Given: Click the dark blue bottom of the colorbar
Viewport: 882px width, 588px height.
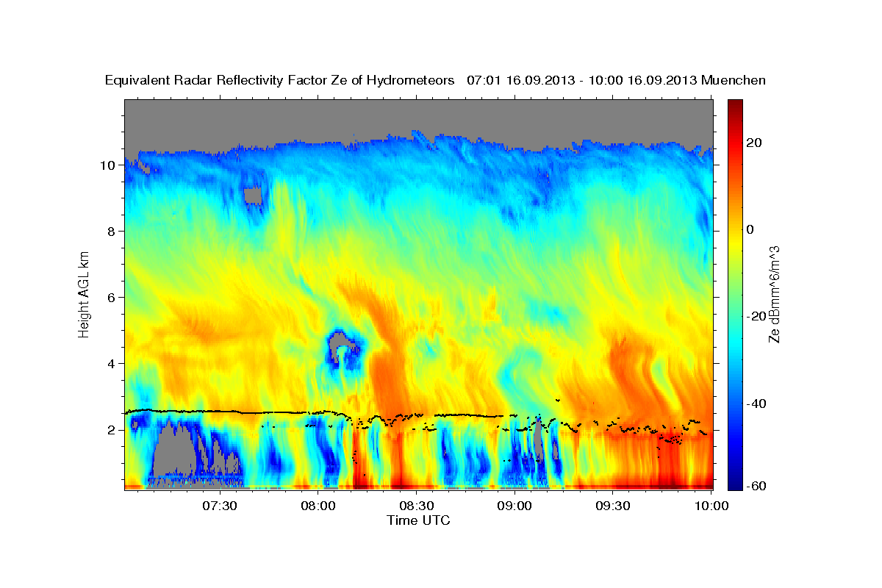Looking at the screenshot, I should pyautogui.click(x=734, y=484).
